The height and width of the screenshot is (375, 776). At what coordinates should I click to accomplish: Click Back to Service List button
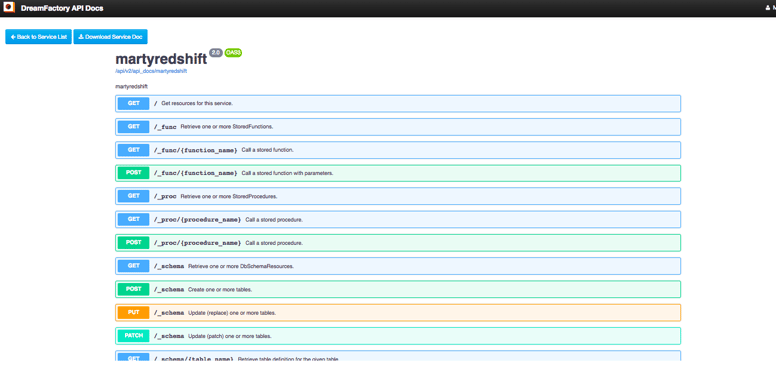pos(39,37)
